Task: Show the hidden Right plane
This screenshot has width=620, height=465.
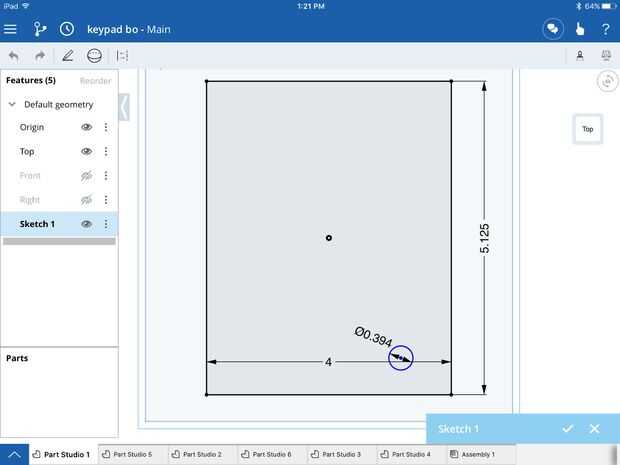Action: click(x=87, y=200)
